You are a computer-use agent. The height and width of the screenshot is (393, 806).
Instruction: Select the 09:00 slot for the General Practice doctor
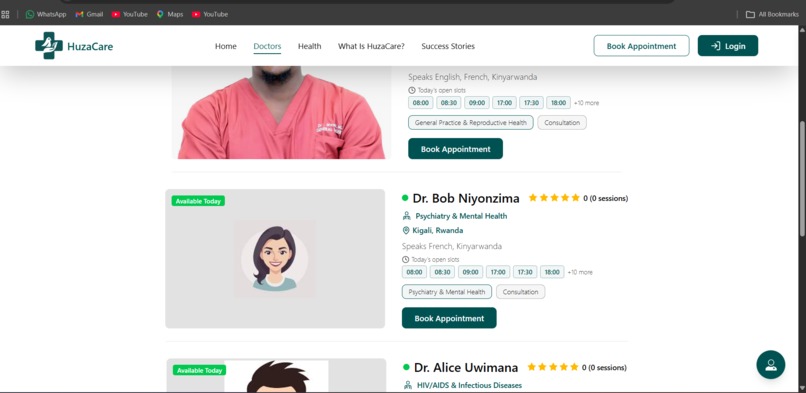point(477,103)
